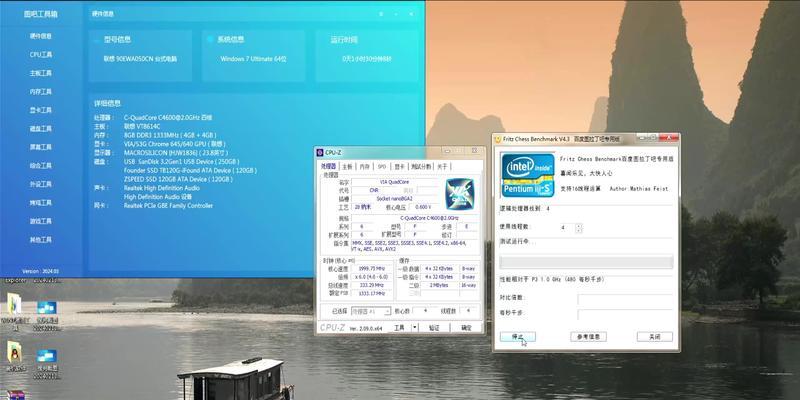Image resolution: width=800 pixels, height=400 pixels.
Task: Expand the arrow next to 工具 in CPU-Z
Action: coord(415,328)
